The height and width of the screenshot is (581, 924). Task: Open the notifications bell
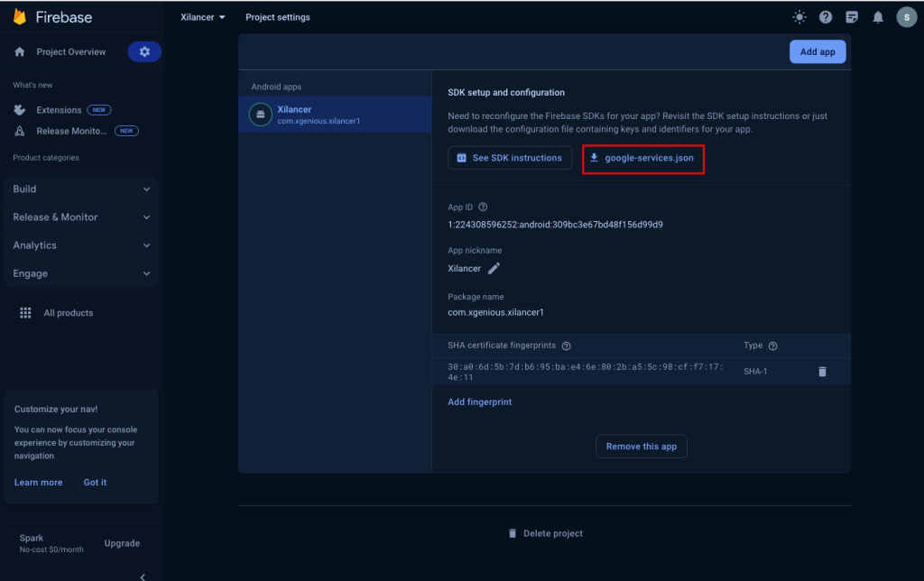(x=878, y=17)
